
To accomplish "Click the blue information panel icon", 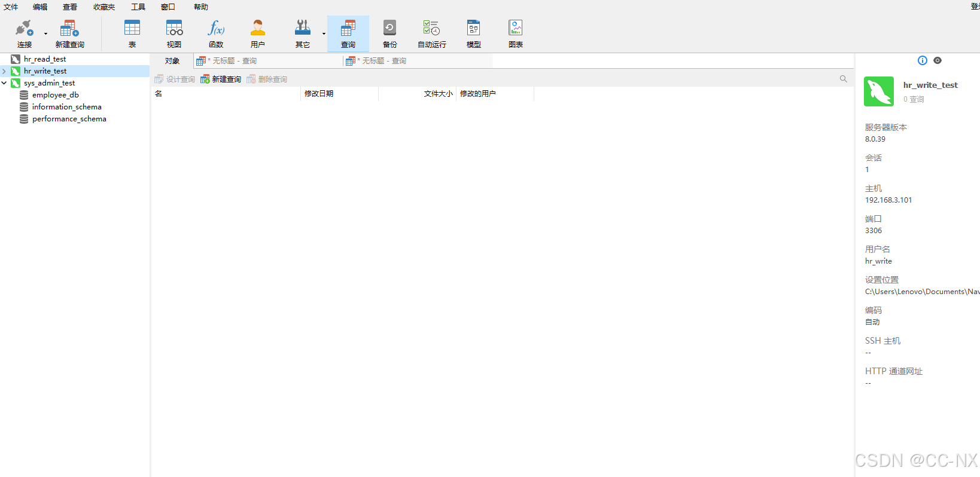I will click(x=923, y=60).
